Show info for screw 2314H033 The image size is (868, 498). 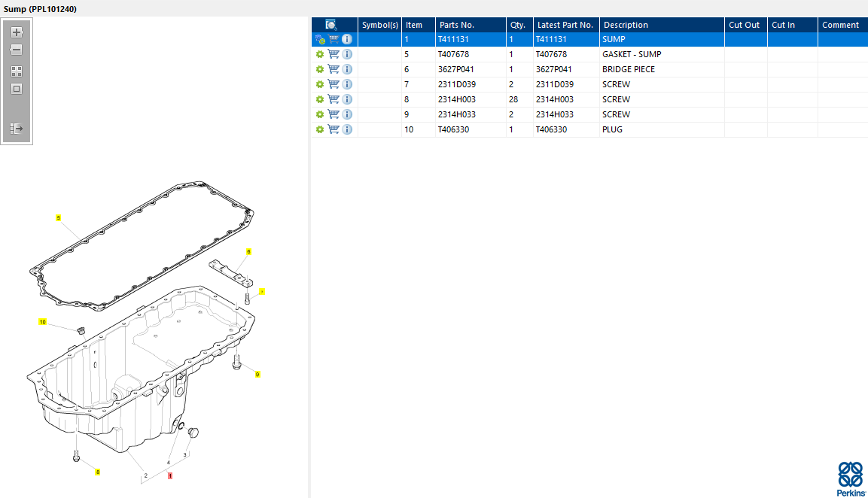pos(347,114)
